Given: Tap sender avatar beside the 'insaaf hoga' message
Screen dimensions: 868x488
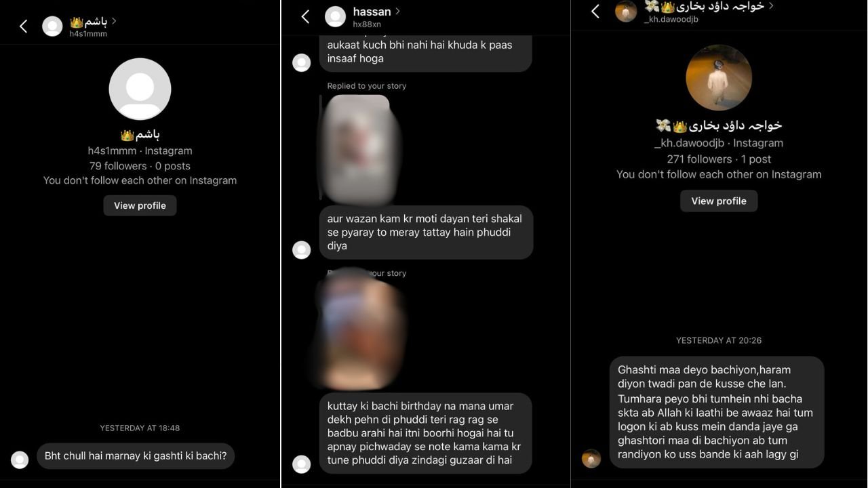Looking at the screenshot, I should tap(302, 63).
